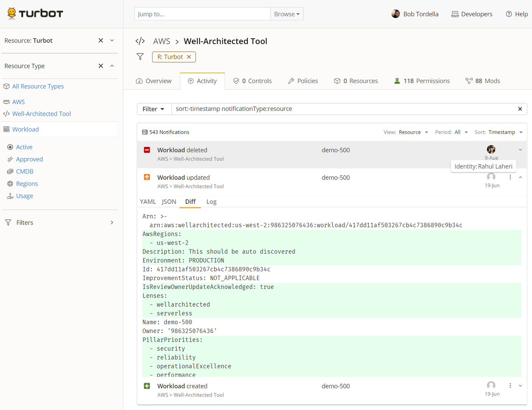The image size is (532, 410).
Task: Clear the Resource Type filter
Action: 101,66
